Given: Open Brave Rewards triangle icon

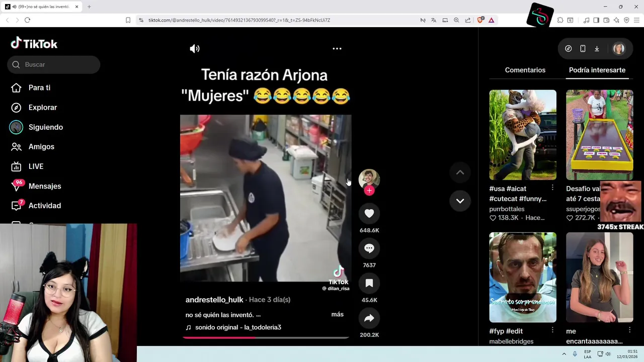Looking at the screenshot, I should coord(492,20).
